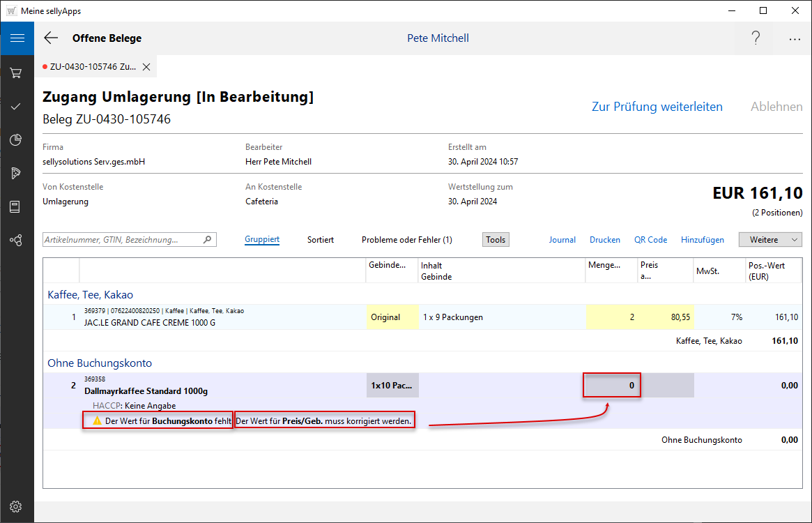Open the shopping cart sidebar icon

pyautogui.click(x=16, y=73)
